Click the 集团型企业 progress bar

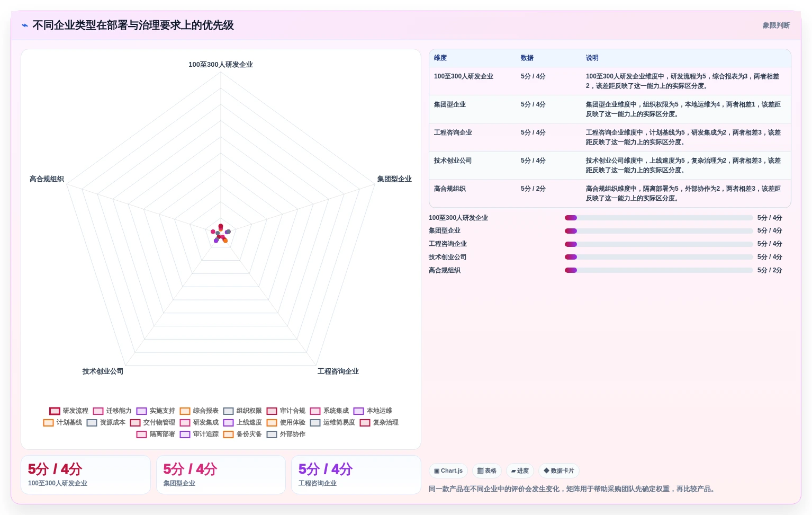(x=659, y=231)
